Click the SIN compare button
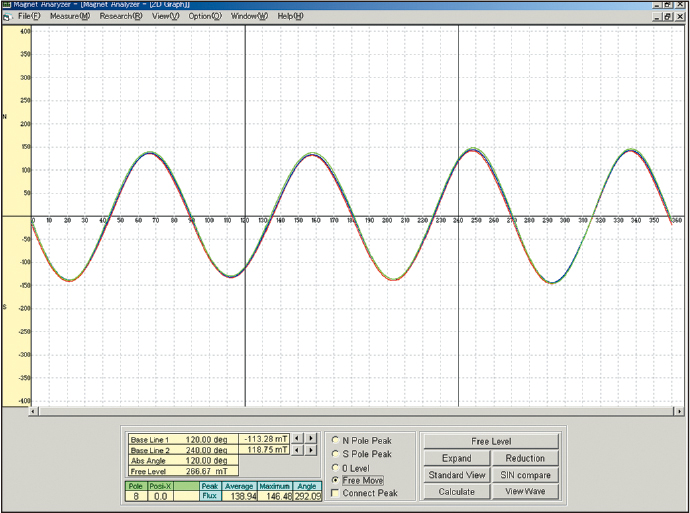Viewport: 690px width, 513px height. 525,475
